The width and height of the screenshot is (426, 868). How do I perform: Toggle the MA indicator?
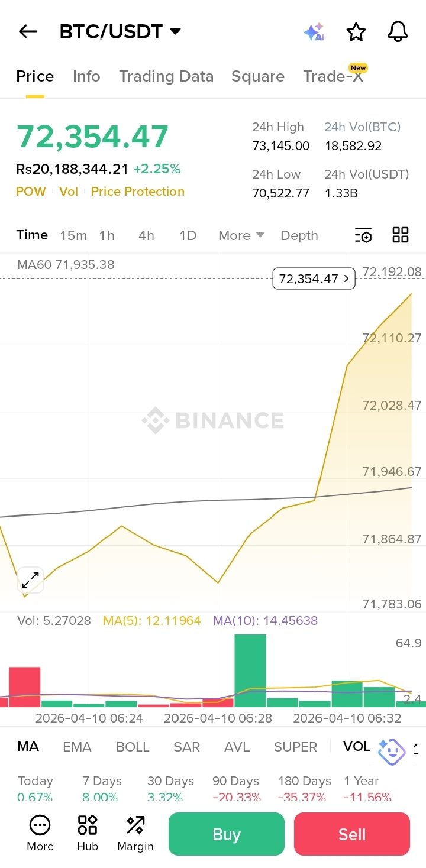click(x=28, y=747)
